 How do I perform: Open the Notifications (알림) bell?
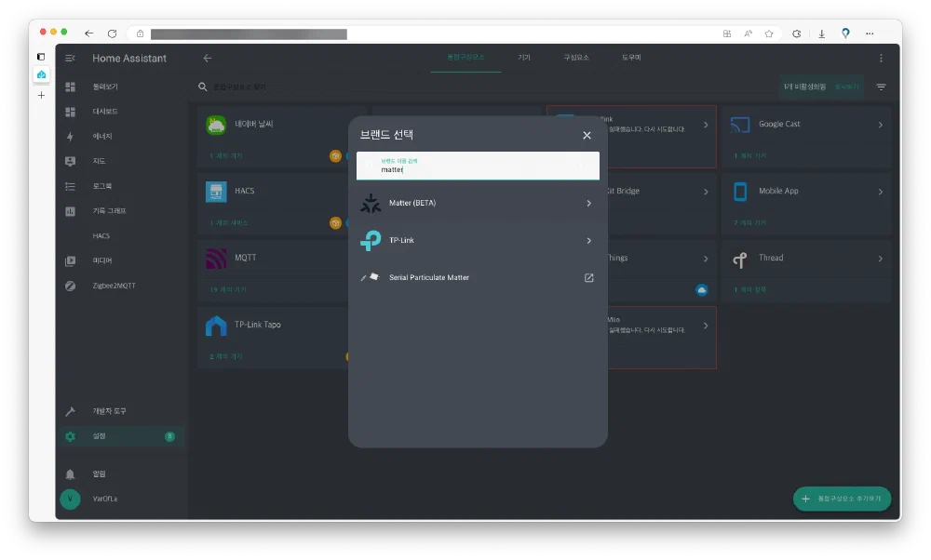[70, 473]
